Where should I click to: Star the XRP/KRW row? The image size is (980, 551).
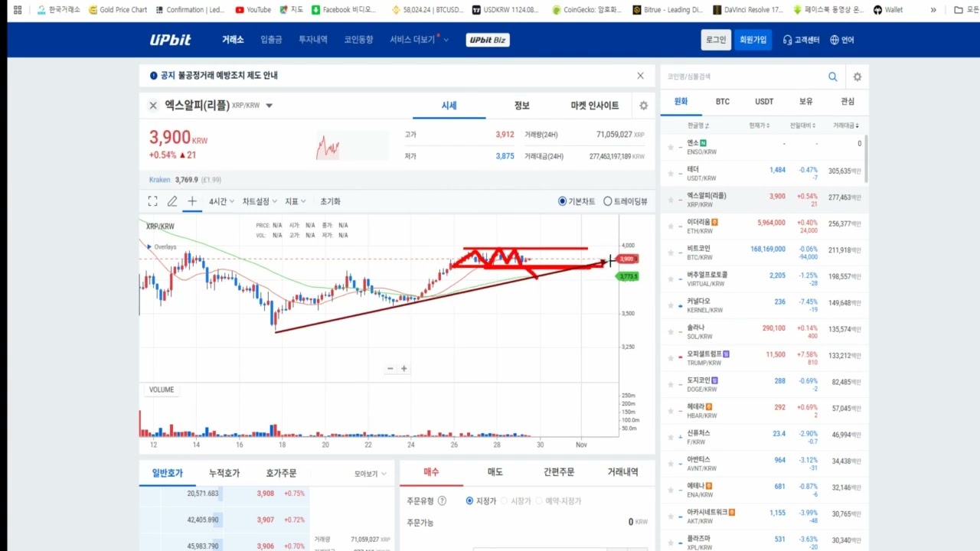coord(671,200)
